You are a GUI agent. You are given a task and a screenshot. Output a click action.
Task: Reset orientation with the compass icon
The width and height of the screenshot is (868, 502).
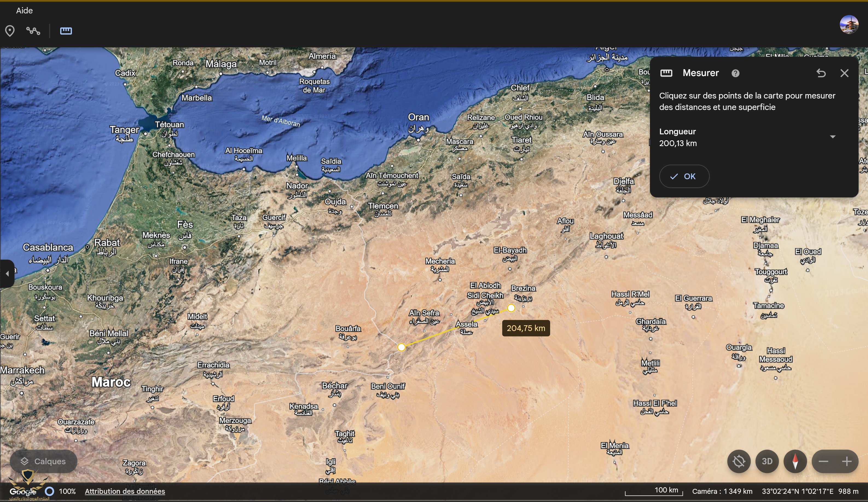(x=795, y=461)
